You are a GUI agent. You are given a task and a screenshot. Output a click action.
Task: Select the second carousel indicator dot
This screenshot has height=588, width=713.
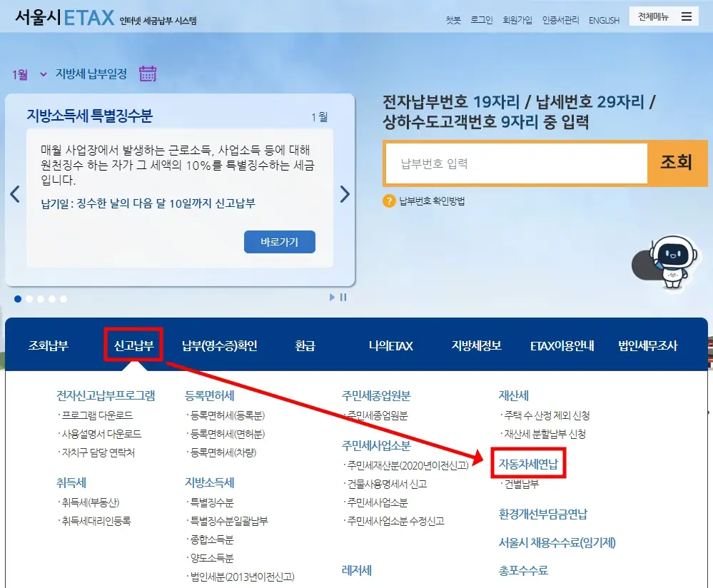pos(29,300)
